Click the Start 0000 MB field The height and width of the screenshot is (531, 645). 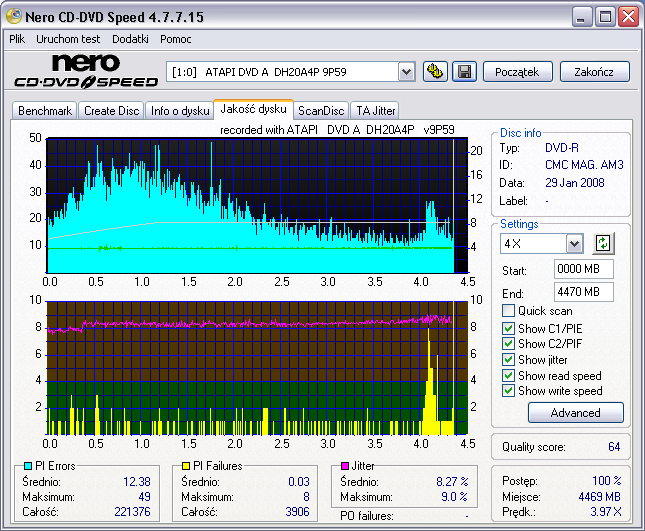click(x=584, y=269)
